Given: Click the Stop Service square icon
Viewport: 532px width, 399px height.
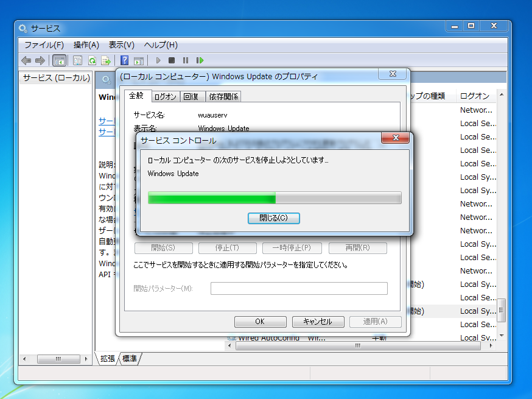Looking at the screenshot, I should pyautogui.click(x=172, y=60).
